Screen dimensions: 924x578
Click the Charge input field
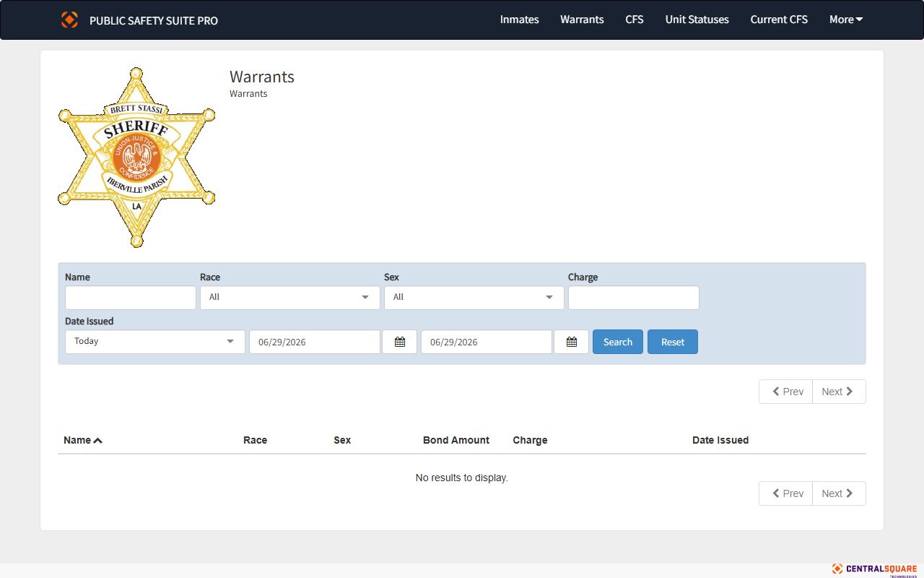point(634,298)
